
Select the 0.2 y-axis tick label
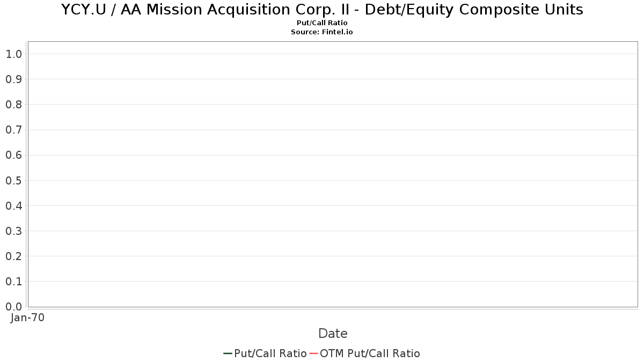[13, 256]
